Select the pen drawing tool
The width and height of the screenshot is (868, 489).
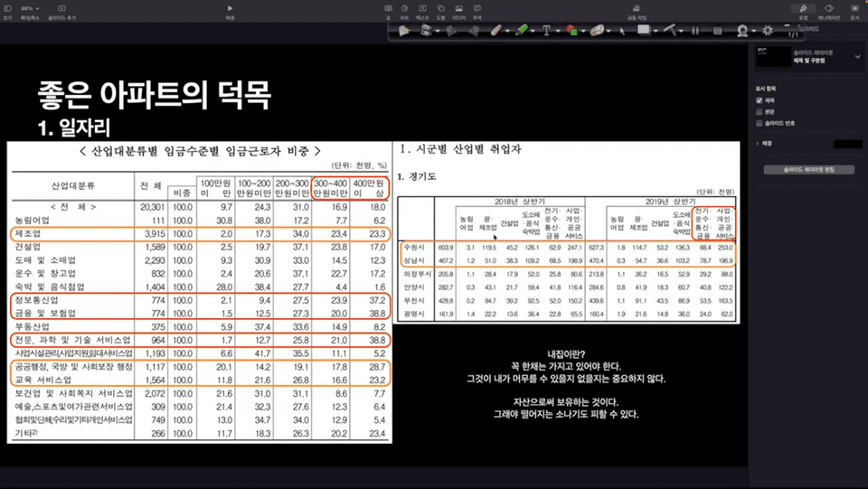(x=496, y=31)
